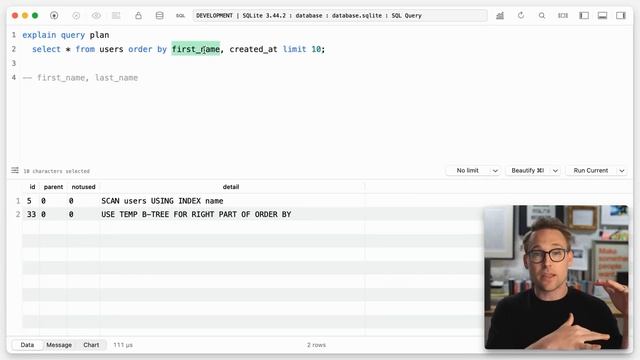Click the connection info bar showing DEVELOPMENT
Image resolution: width=640 pixels, height=360 pixels.
[340, 16]
